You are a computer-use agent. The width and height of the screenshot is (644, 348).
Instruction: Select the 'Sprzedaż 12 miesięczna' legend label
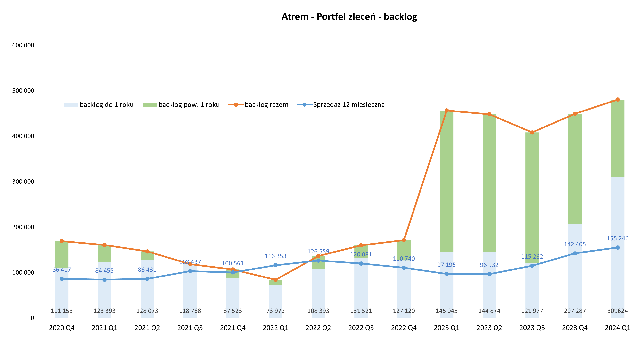coord(349,105)
